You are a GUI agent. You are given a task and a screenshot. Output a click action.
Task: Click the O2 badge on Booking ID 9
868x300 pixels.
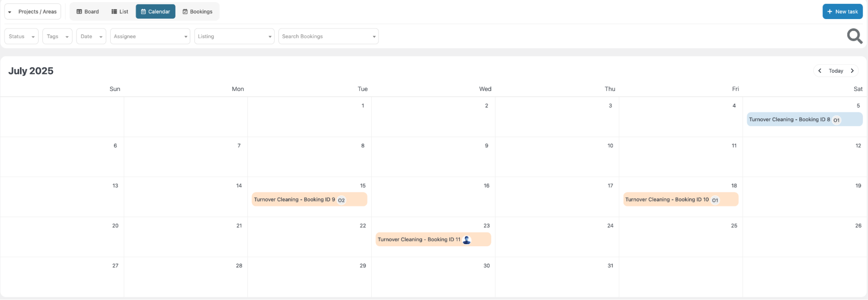pos(341,200)
